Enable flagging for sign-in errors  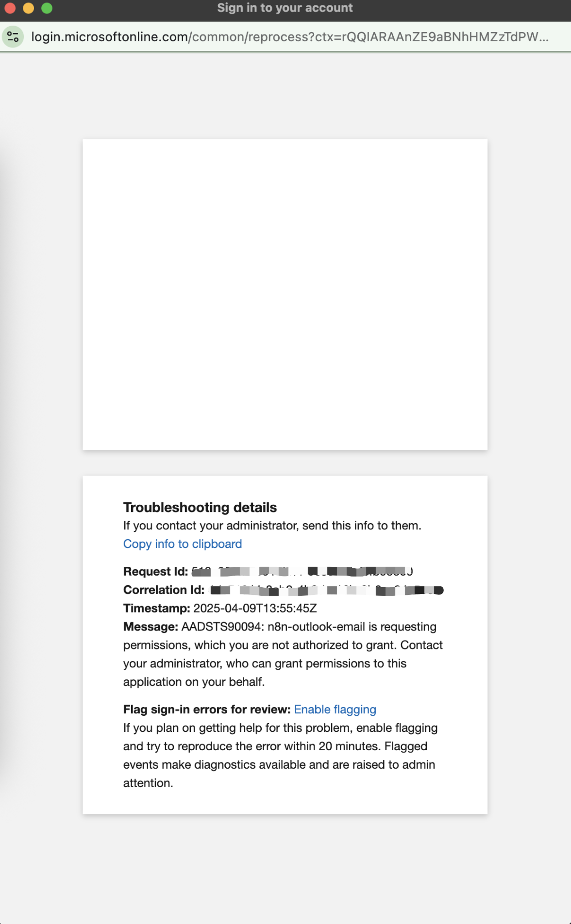(x=335, y=709)
